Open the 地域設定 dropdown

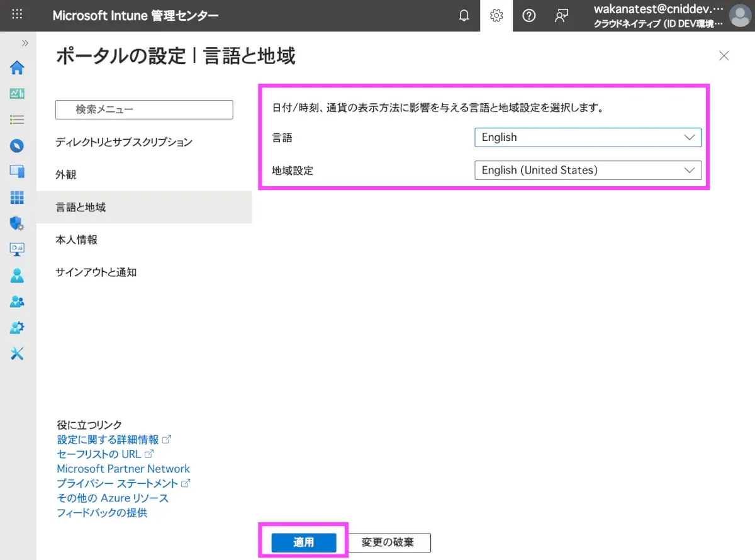coord(588,170)
